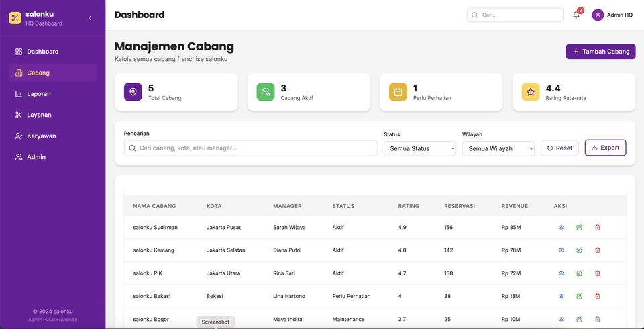Collapse the sidebar with the chevron arrow
644x329 pixels.
(x=90, y=18)
